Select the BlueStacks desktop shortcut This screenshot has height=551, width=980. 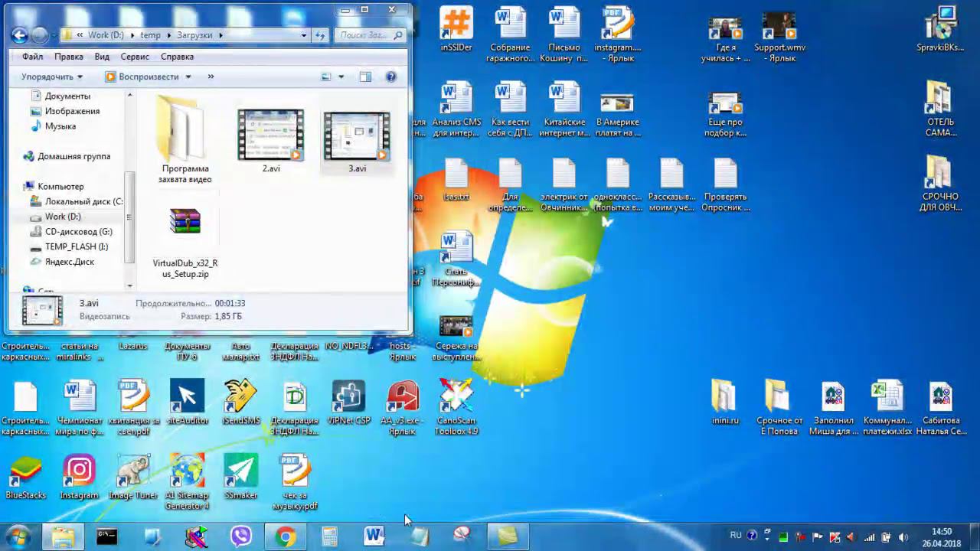(x=25, y=478)
